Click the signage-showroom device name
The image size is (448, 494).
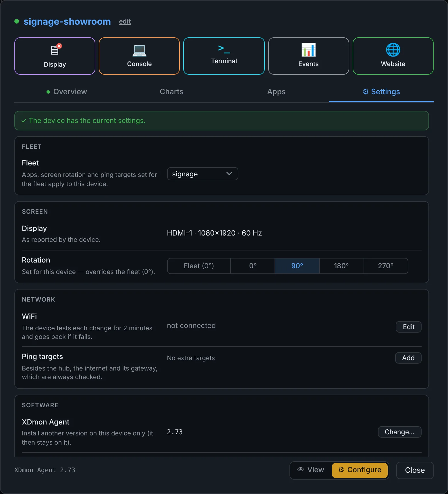(x=67, y=22)
